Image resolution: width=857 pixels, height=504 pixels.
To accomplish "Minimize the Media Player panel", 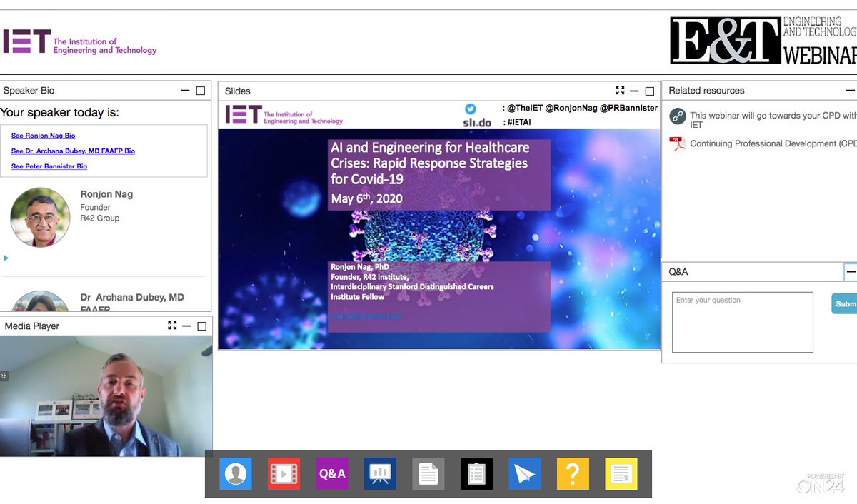I will [186, 326].
